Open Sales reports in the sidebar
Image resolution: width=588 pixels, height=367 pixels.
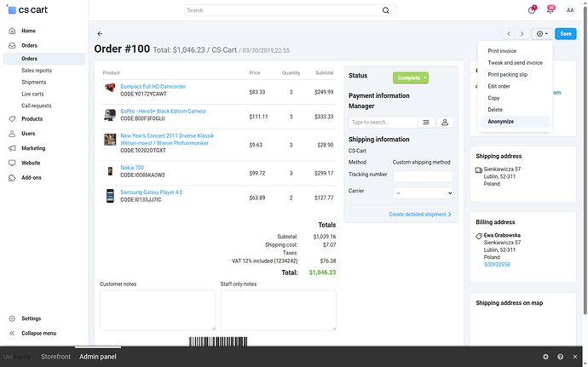point(37,71)
